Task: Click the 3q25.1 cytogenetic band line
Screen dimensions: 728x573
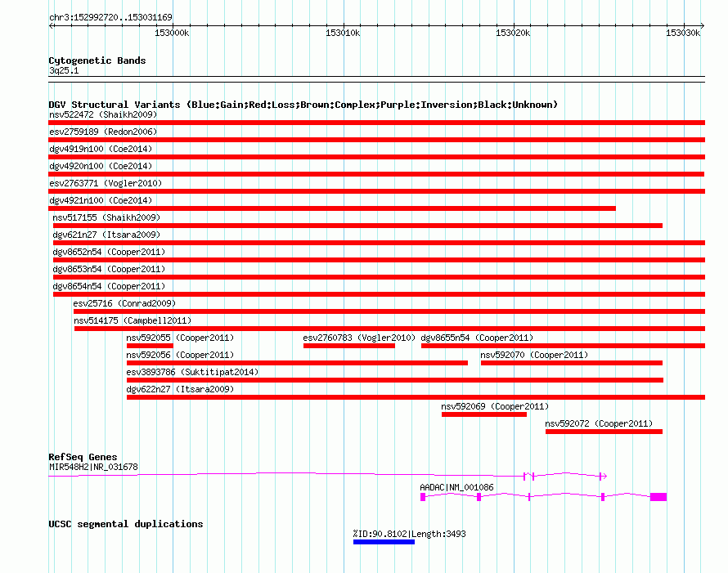Action: [x=376, y=79]
